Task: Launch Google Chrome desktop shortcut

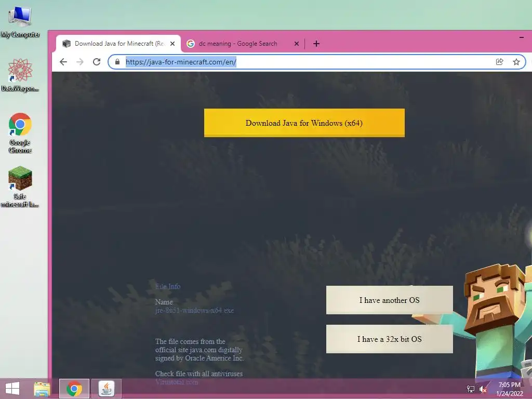Action: [x=20, y=132]
